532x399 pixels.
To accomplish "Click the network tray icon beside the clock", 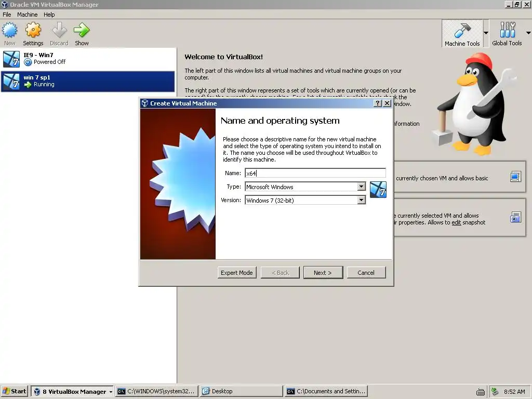I will pyautogui.click(x=495, y=392).
